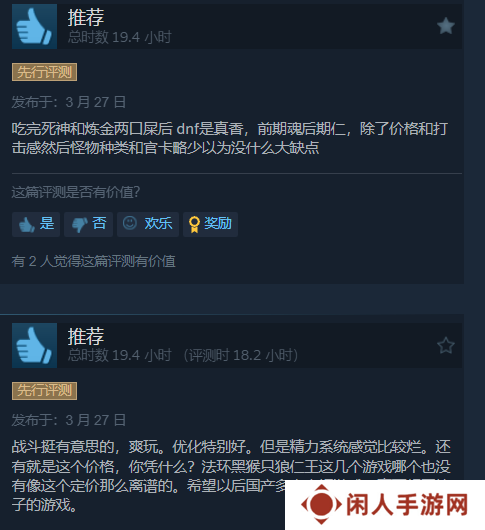The width and height of the screenshot is (485, 530).
Task: Vote 是 (Yes) with the thumbs-up button
Action: pyautogui.click(x=36, y=224)
